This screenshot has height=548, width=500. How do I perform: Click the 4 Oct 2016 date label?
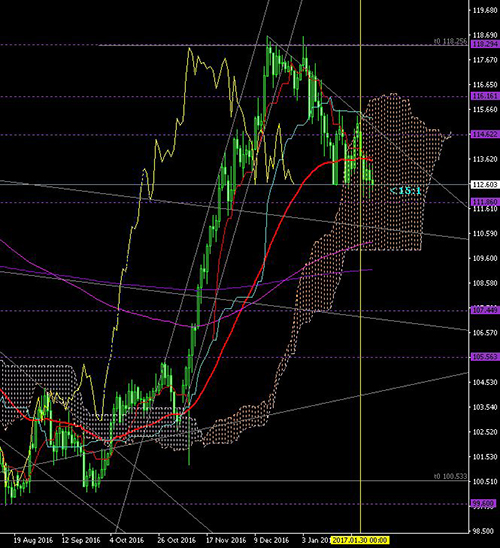126,540
